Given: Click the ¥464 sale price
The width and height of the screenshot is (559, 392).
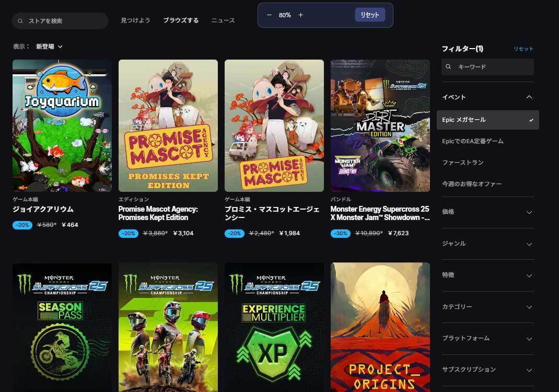Looking at the screenshot, I should click(x=70, y=225).
